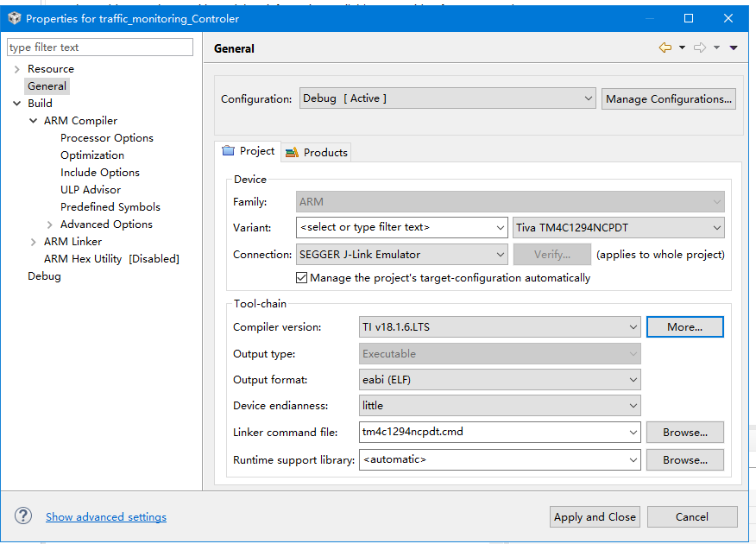This screenshot has width=756, height=544.
Task: Expand the ARM Linker tree node
Action: [x=33, y=242]
